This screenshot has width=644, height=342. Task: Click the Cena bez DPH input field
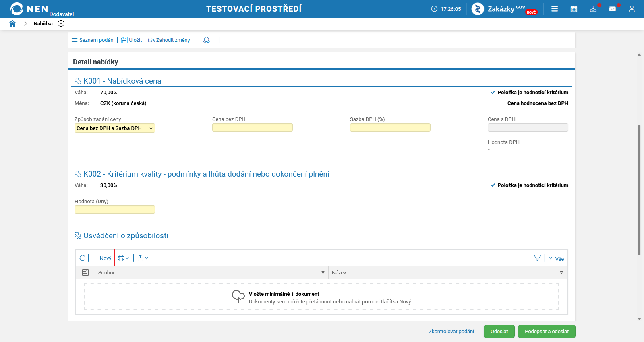point(253,128)
